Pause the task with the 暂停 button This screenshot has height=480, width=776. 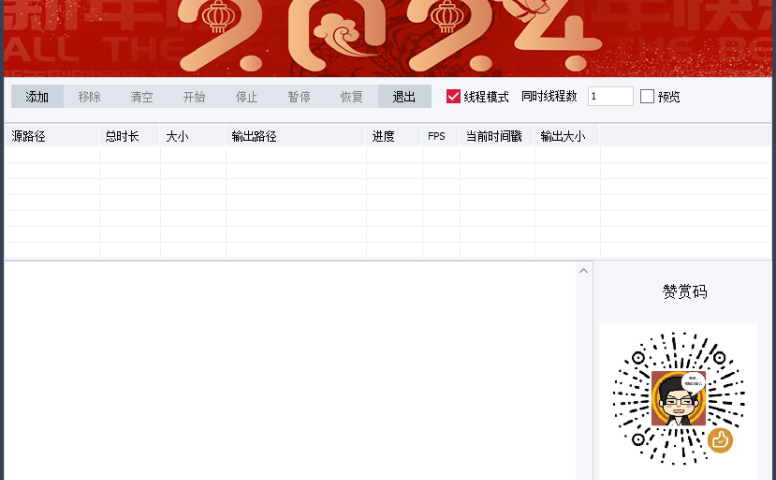pos(299,96)
